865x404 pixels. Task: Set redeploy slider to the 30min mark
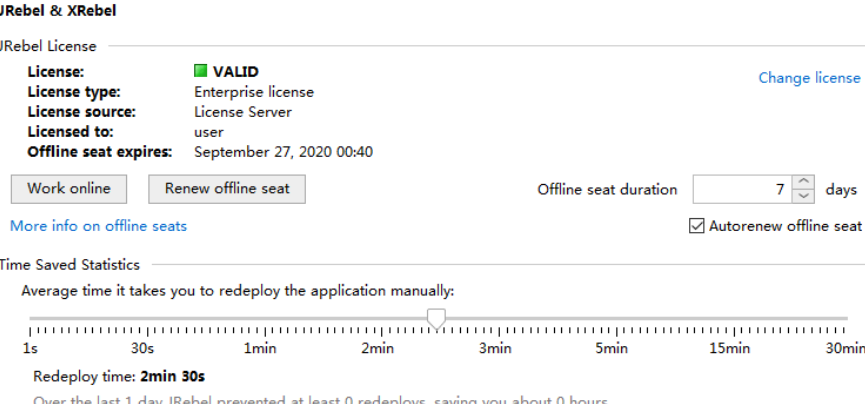(x=846, y=328)
